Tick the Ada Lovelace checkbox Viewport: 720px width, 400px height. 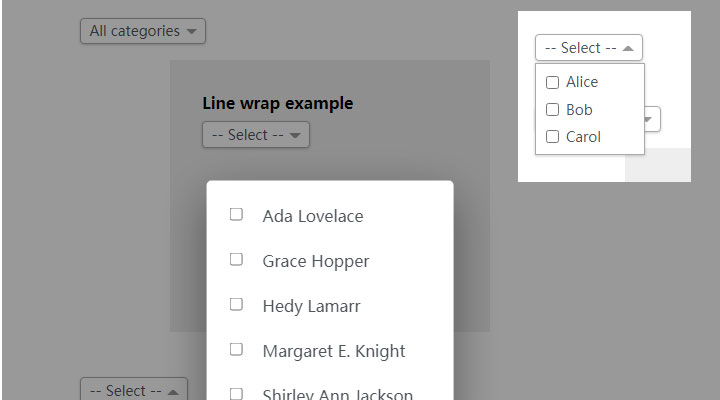[x=236, y=214]
